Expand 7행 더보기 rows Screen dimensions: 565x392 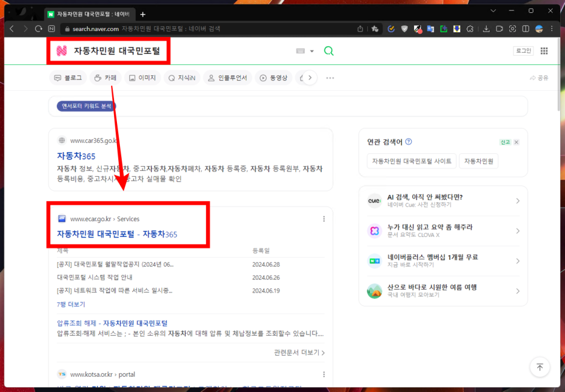(71, 304)
